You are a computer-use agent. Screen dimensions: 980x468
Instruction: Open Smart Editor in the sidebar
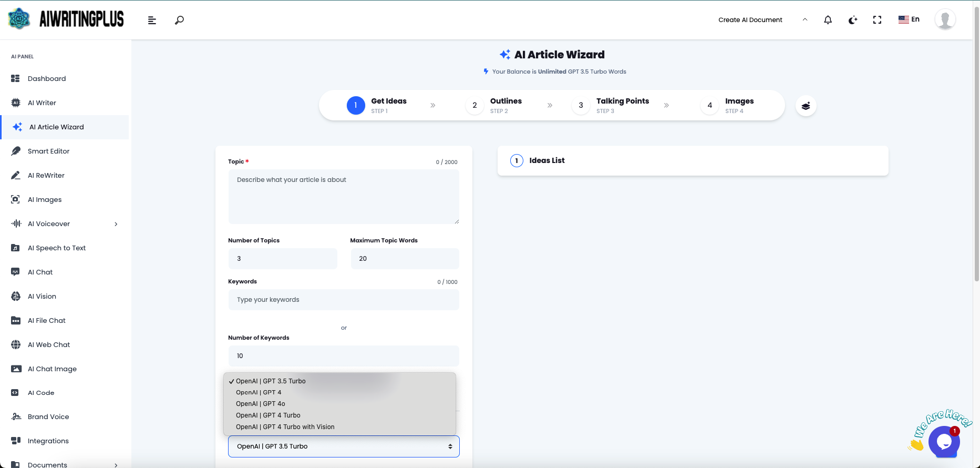48,151
